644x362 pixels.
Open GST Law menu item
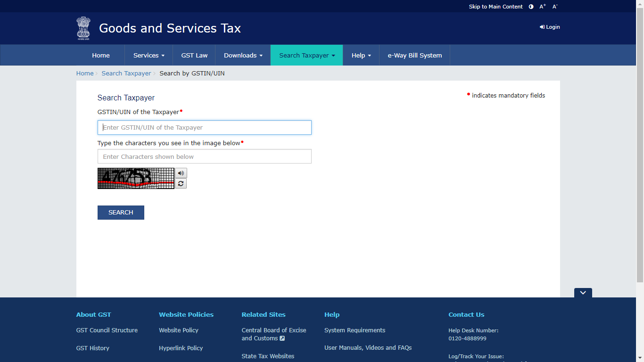click(194, 55)
